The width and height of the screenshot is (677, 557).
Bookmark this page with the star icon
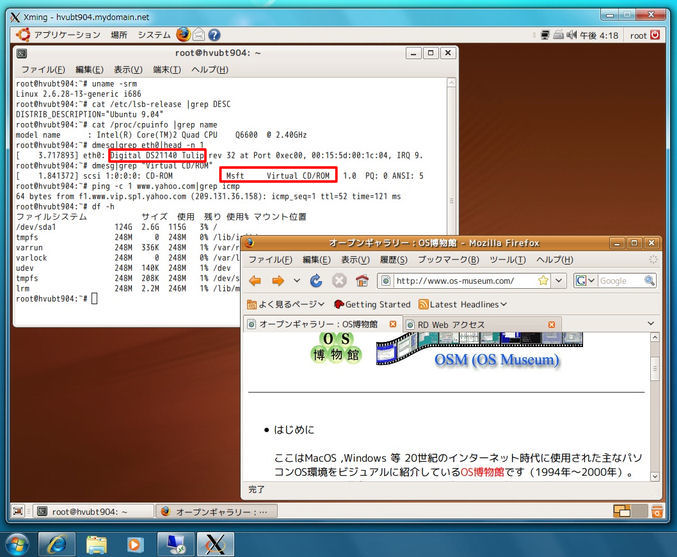pos(543,281)
